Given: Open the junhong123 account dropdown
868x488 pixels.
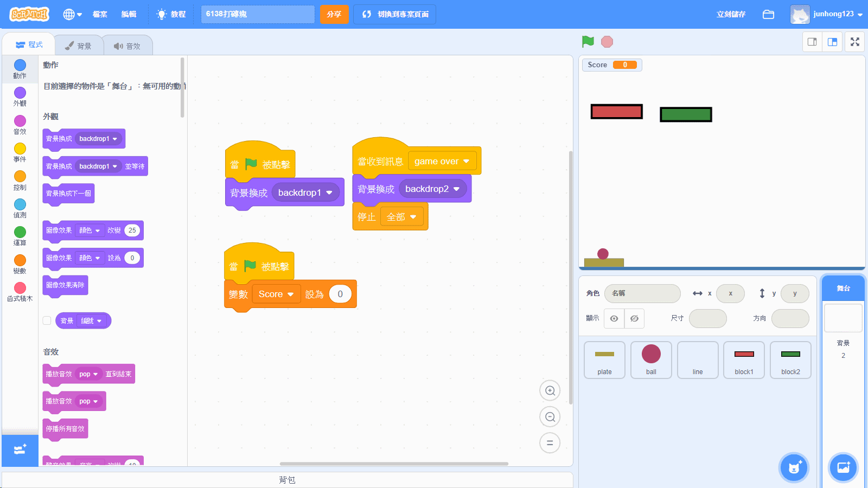Looking at the screenshot, I should (827, 15).
